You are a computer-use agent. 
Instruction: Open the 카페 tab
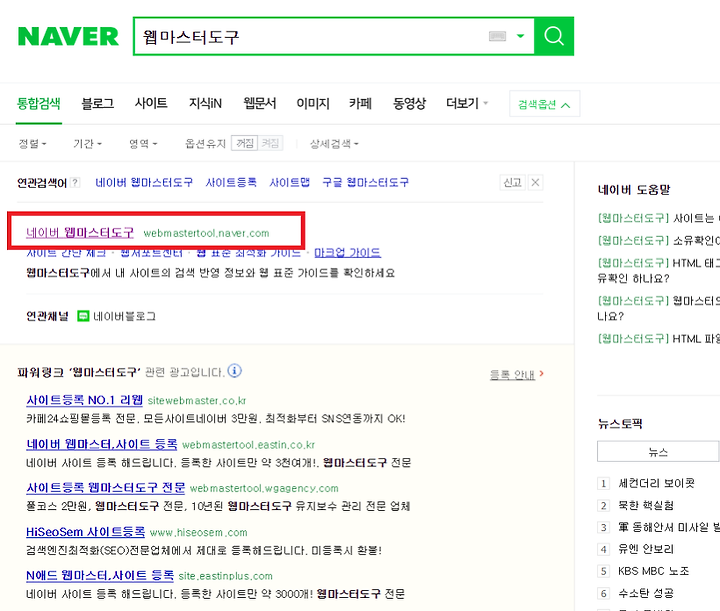[360, 104]
